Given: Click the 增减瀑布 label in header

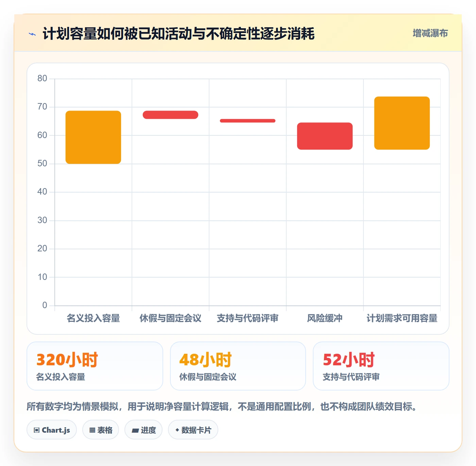Looking at the screenshot, I should tap(430, 33).
